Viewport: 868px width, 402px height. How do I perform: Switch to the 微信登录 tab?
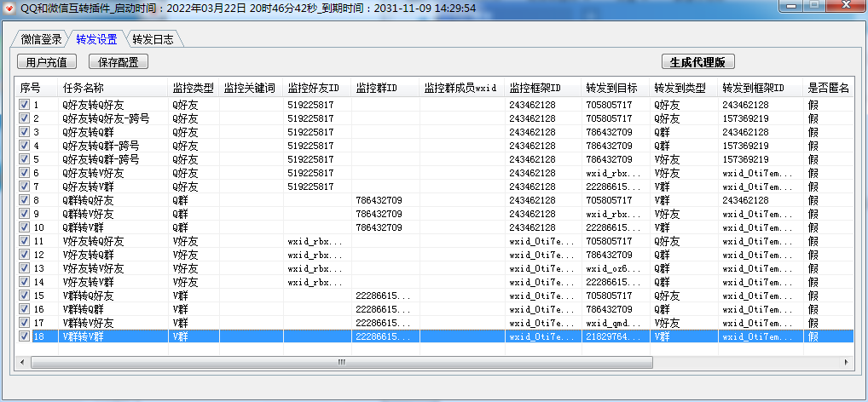tap(39, 39)
